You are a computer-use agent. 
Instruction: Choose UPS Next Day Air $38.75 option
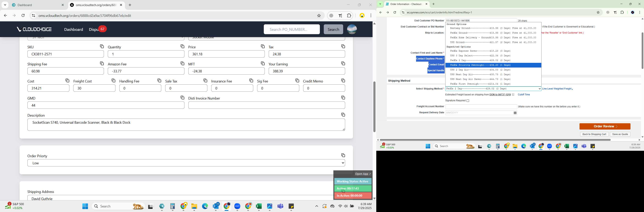pyautogui.click(x=493, y=75)
